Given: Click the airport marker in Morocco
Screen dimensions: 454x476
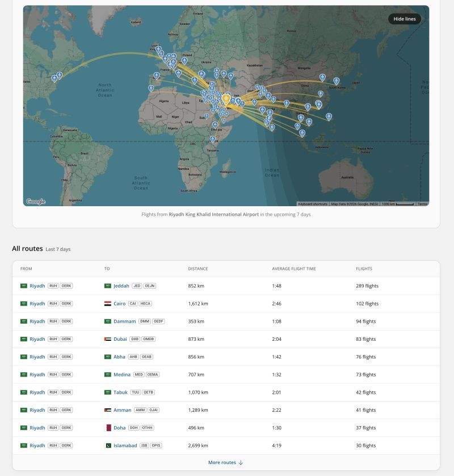Looking at the screenshot, I should pyautogui.click(x=151, y=89).
